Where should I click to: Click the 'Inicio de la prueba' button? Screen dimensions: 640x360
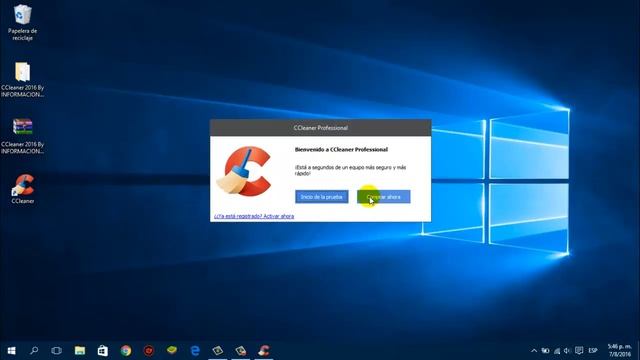322,197
